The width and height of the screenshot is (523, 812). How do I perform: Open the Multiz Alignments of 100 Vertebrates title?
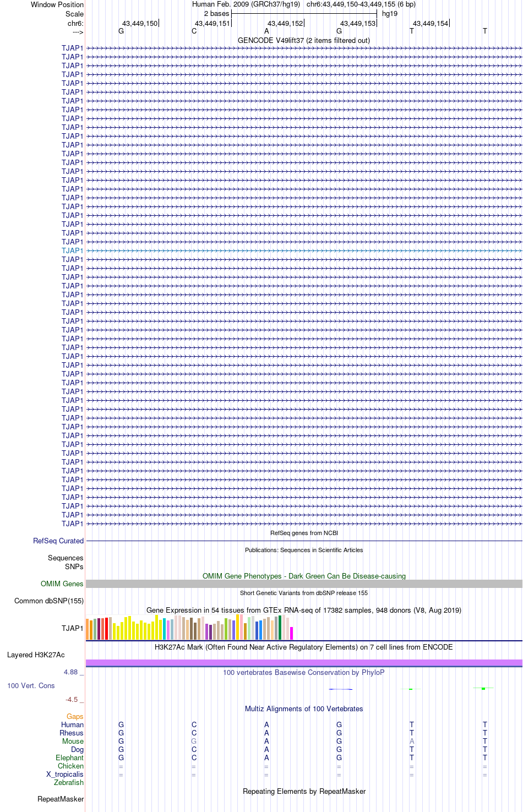[304, 709]
